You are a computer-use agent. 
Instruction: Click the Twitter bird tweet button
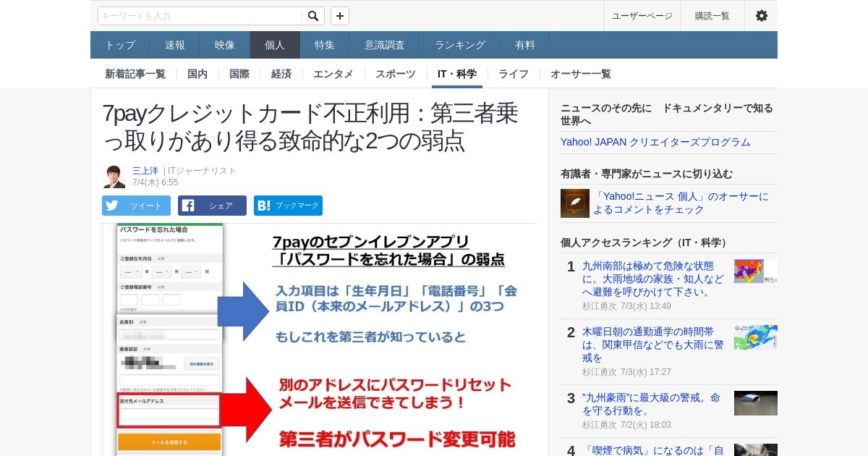[x=136, y=206]
